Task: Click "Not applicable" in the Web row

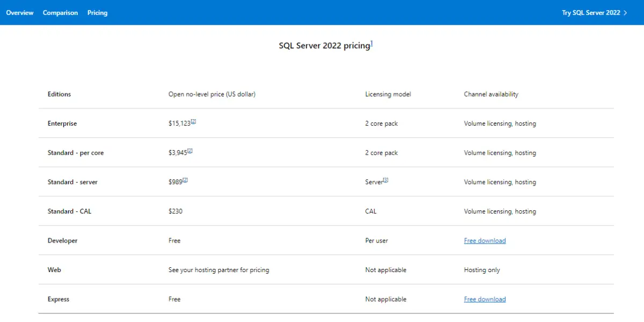Action: click(x=386, y=270)
